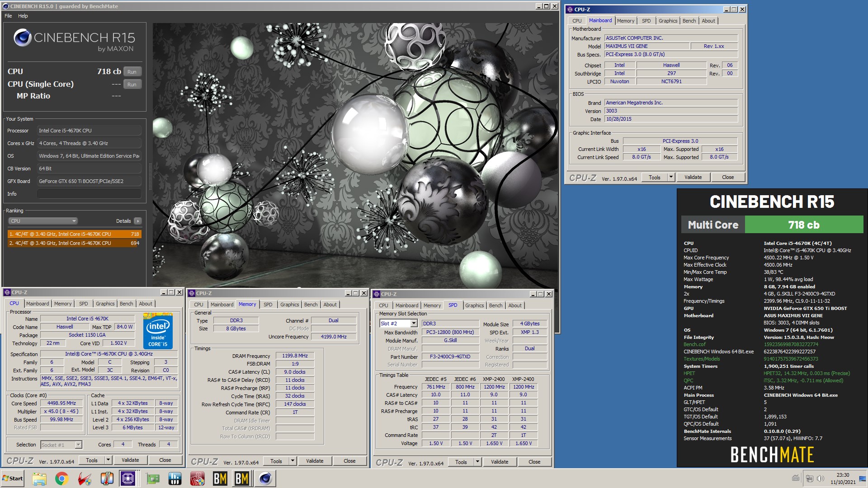Screen dimensions: 868x488
Task: Open the volume speaker tray icon
Action: (821, 479)
